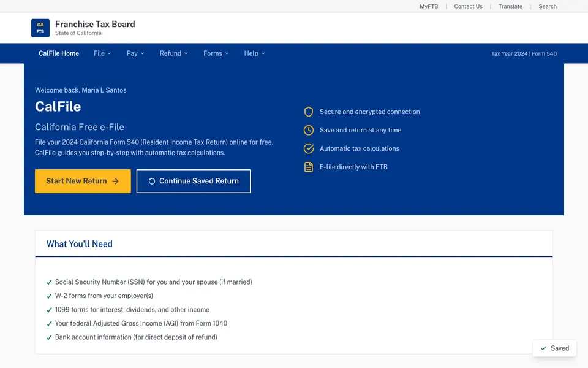Expand the File dropdown menu

[x=102, y=53]
